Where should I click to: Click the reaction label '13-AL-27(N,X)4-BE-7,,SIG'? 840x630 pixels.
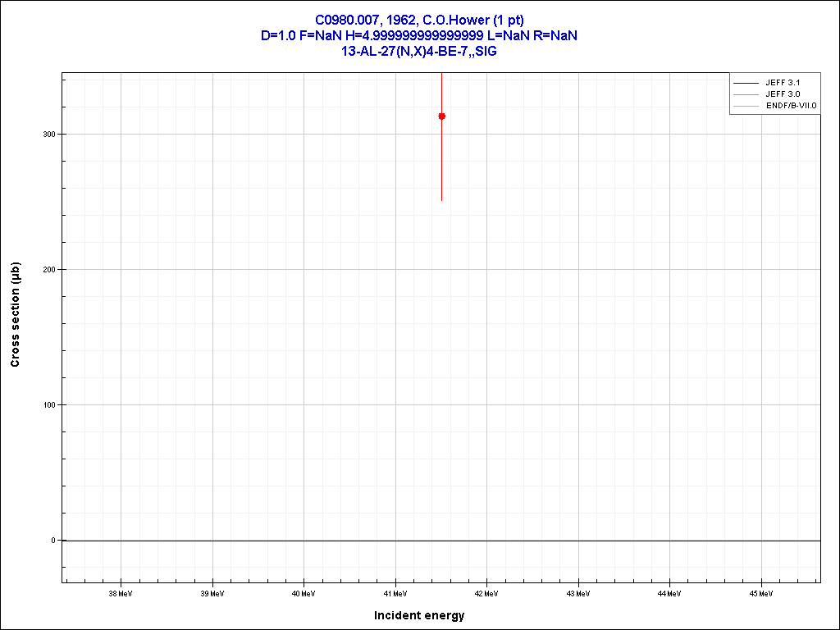pyautogui.click(x=419, y=51)
